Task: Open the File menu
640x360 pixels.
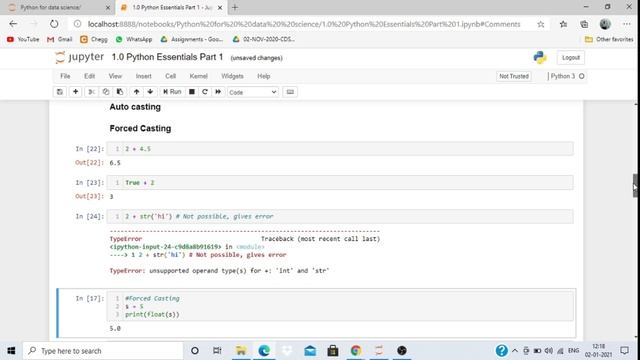Action: [65, 76]
